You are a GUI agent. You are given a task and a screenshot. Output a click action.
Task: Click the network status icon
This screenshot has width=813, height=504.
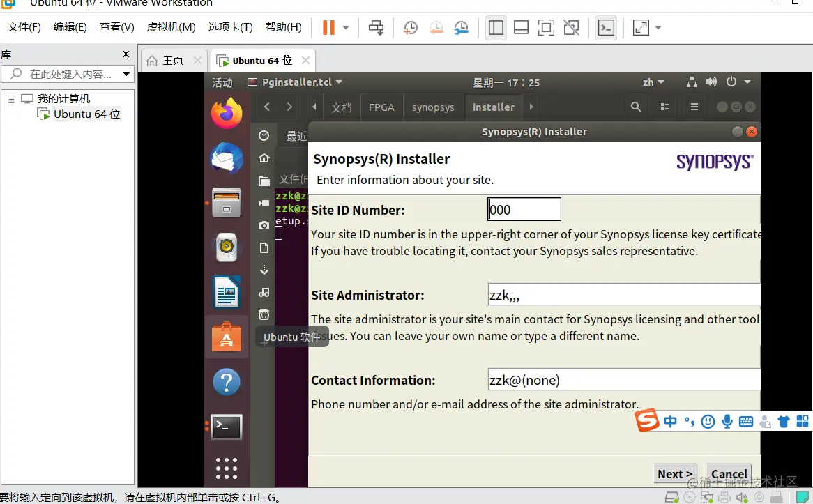(x=692, y=82)
